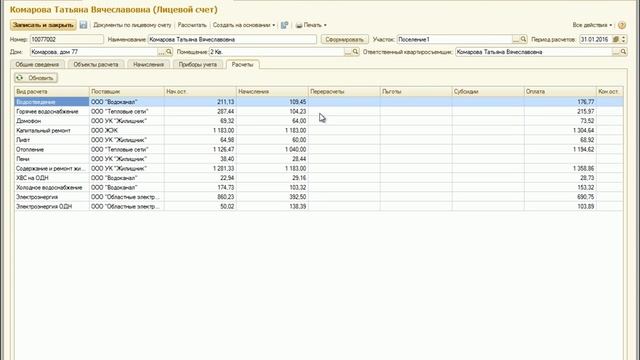Select the Пени row
Viewport: 640px width, 360px height.
(x=319, y=159)
